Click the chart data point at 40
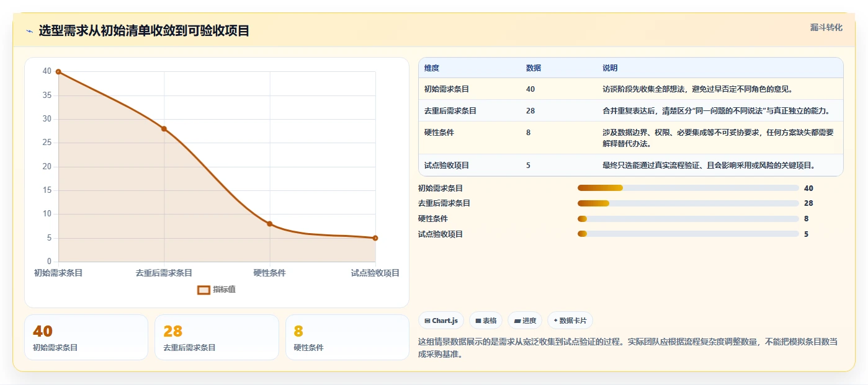Image resolution: width=868 pixels, height=385 pixels. pos(58,72)
